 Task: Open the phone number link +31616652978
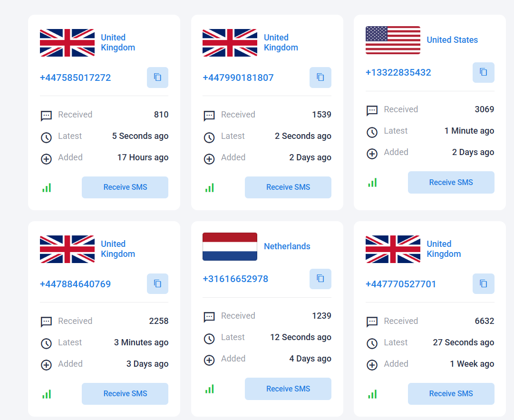pos(235,279)
